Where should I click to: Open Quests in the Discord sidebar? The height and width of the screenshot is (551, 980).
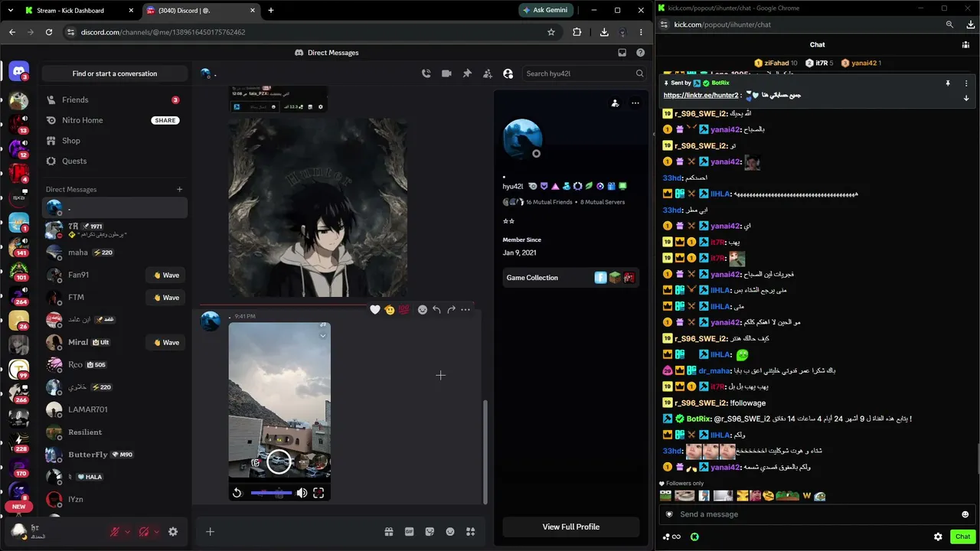point(115,161)
